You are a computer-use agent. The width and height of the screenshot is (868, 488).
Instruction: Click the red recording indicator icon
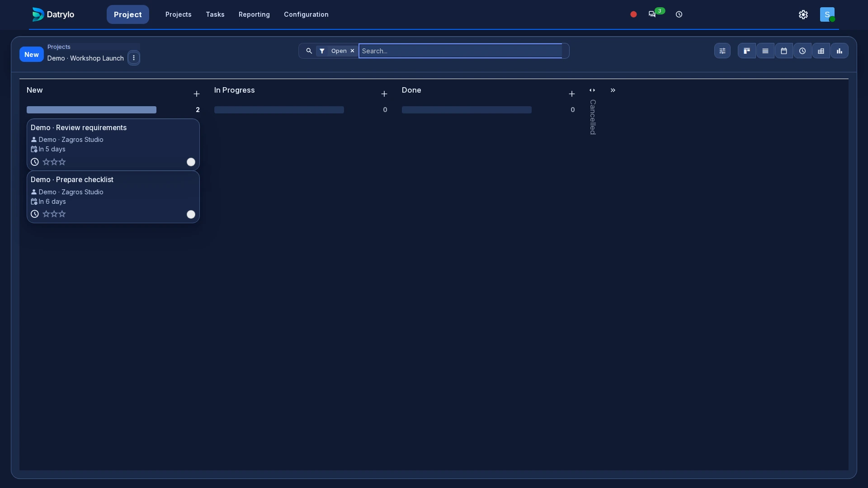(x=633, y=14)
